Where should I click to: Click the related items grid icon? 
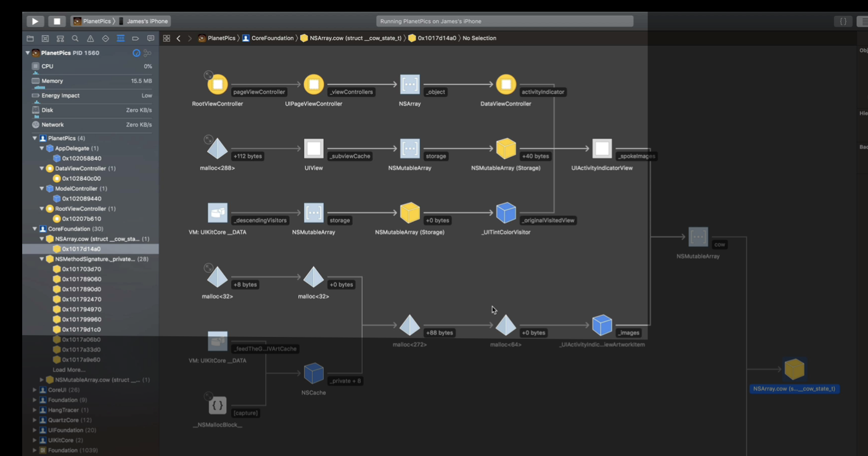click(x=166, y=38)
